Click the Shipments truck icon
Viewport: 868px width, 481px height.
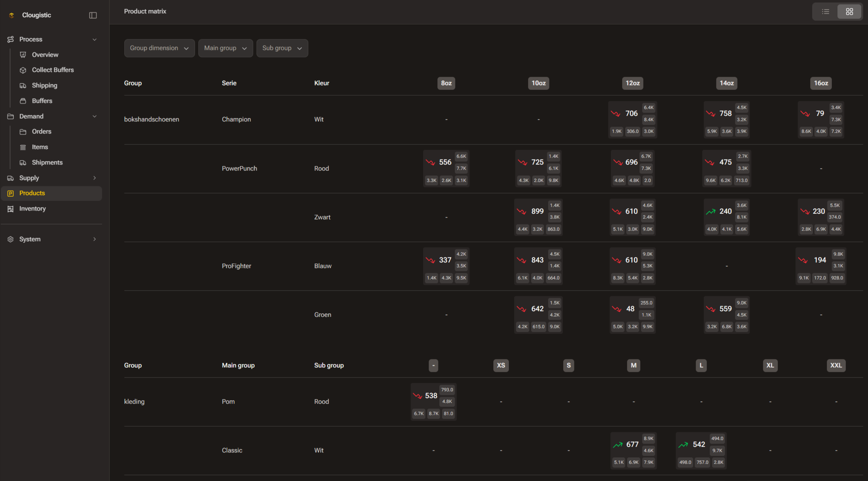coord(23,162)
